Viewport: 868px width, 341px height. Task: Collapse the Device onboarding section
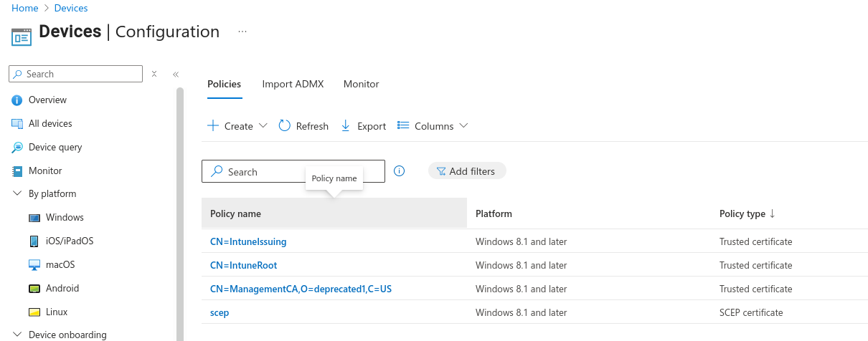coord(17,335)
